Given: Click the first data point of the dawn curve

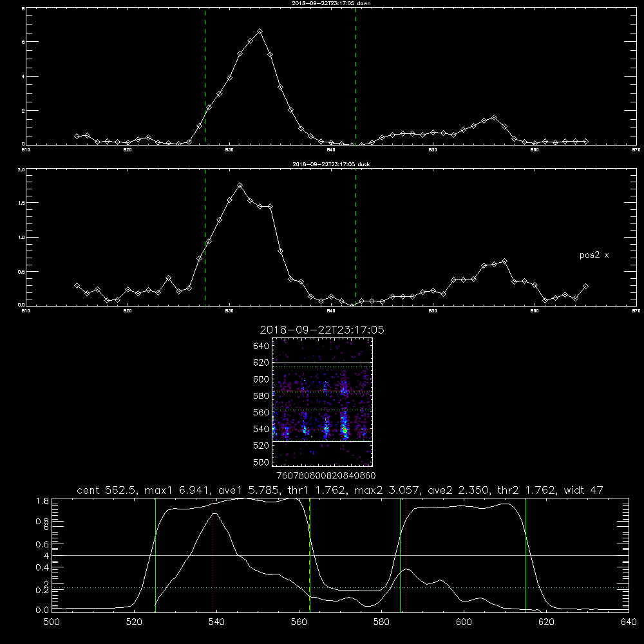Looking at the screenshot, I should pos(77,136).
